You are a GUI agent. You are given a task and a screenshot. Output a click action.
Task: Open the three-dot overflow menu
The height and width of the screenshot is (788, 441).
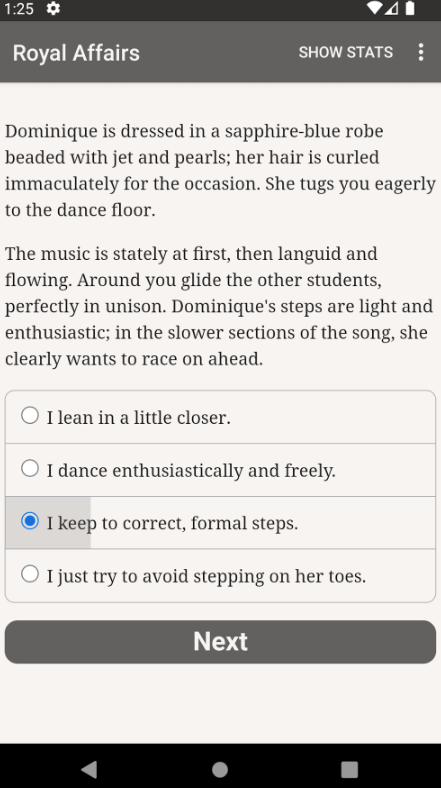[x=421, y=52]
